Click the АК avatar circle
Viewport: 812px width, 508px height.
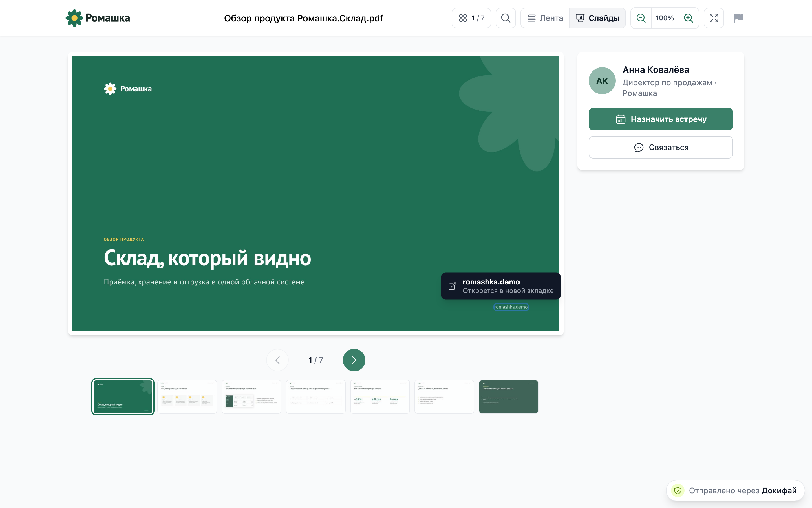[602, 81]
